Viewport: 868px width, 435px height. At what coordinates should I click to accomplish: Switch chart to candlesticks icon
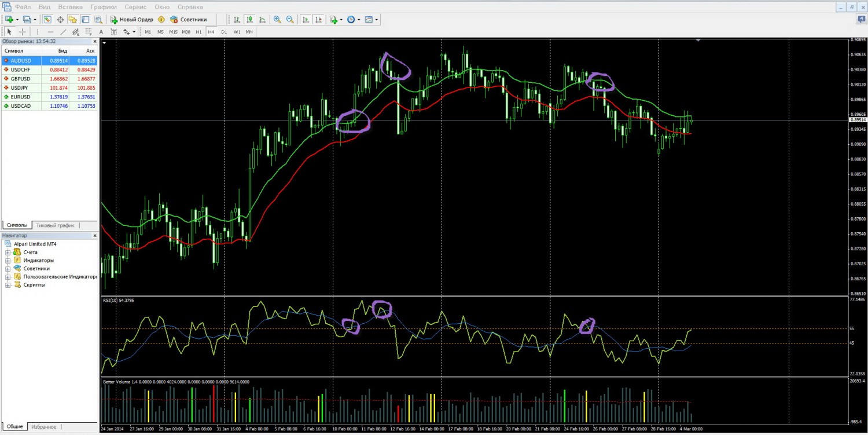tap(249, 19)
